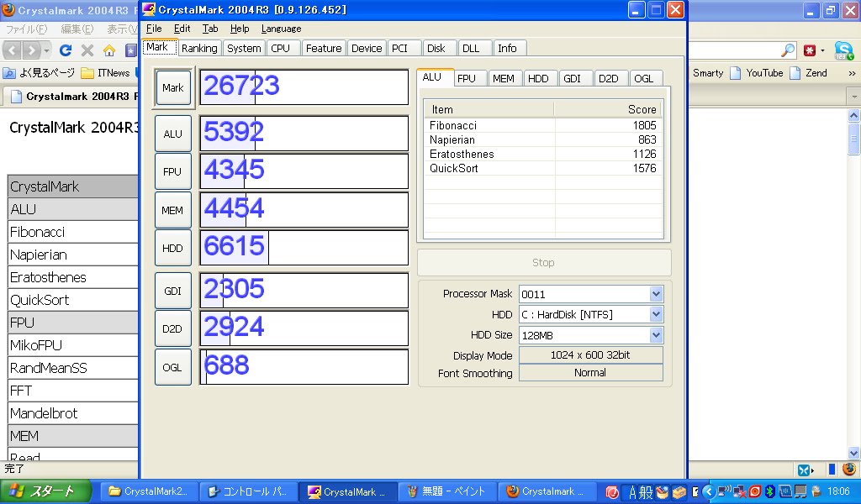Run the OGL benchmark button
Screen dimensions: 861x504
tap(173, 367)
